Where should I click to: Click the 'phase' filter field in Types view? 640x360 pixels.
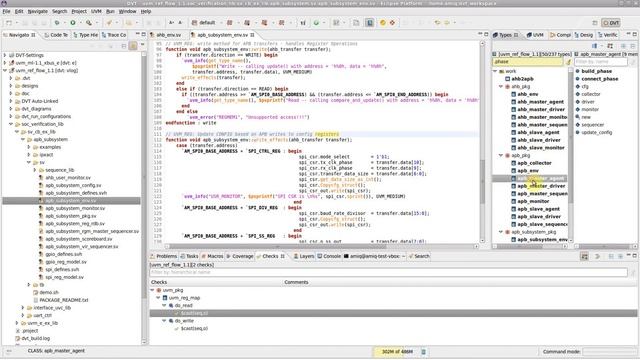tap(527, 62)
